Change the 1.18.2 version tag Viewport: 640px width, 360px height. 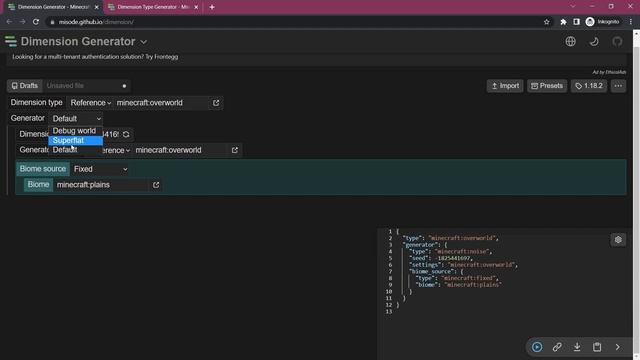pyautogui.click(x=589, y=86)
